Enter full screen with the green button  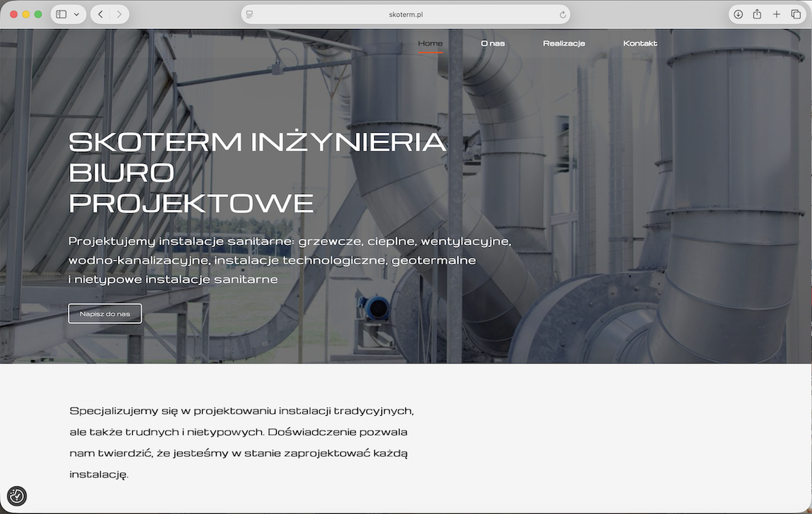tap(38, 14)
